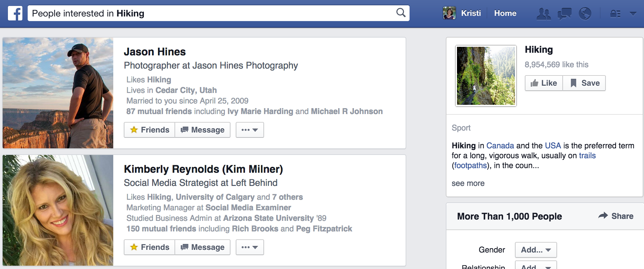Click Photographer at Jason Hines Photography text

(x=211, y=66)
